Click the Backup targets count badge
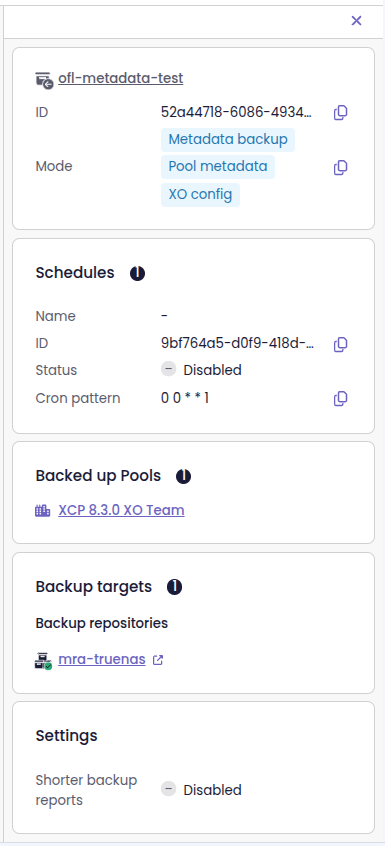The height and width of the screenshot is (846, 385). [x=174, y=587]
